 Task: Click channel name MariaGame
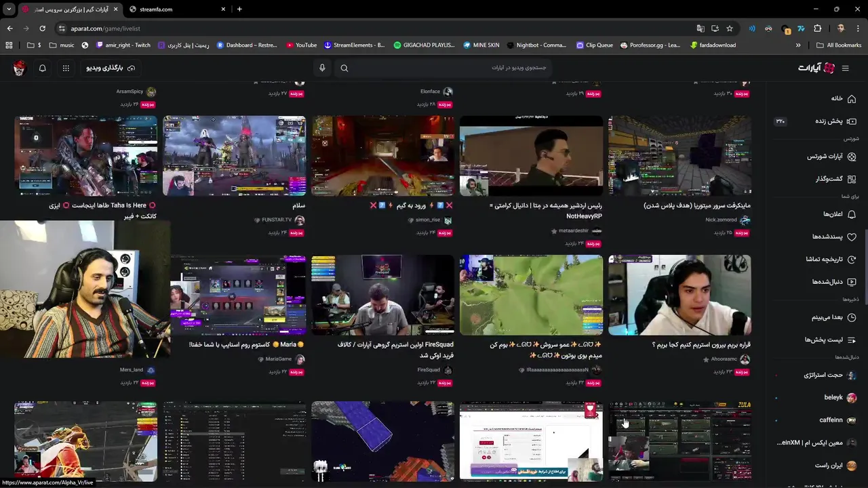coord(279,359)
